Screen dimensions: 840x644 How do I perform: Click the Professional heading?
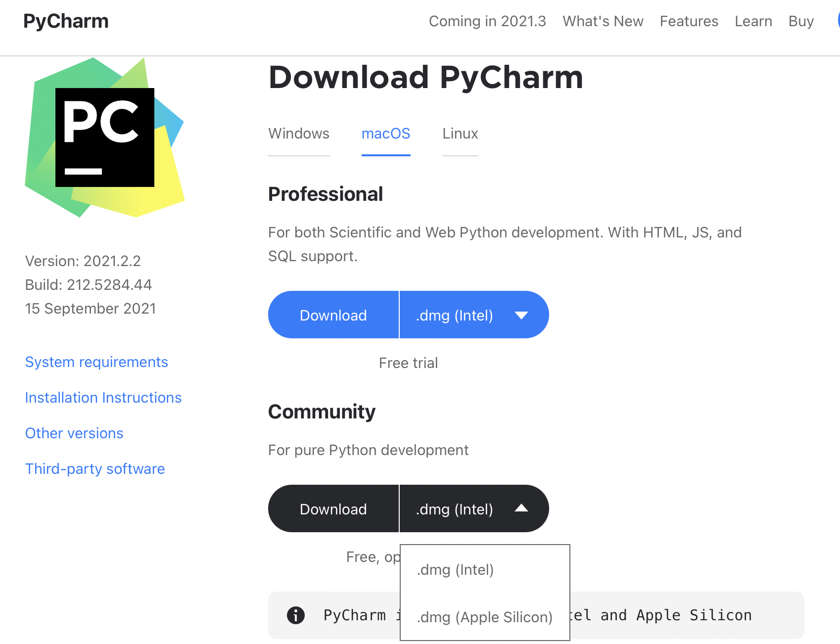tap(326, 194)
